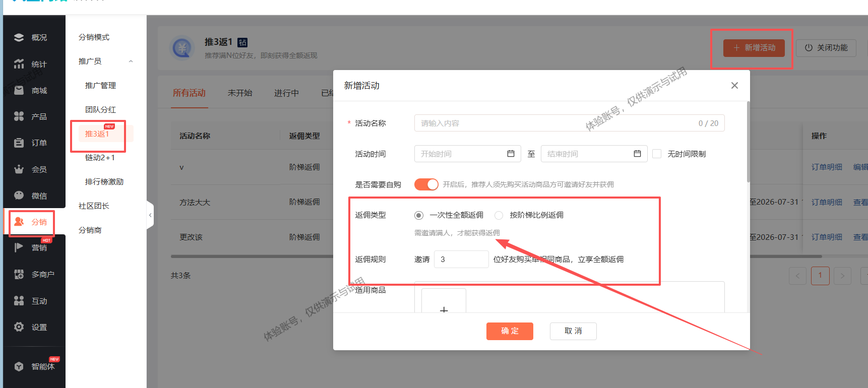Open the 产品 products icon
The height and width of the screenshot is (388, 868).
(x=19, y=116)
